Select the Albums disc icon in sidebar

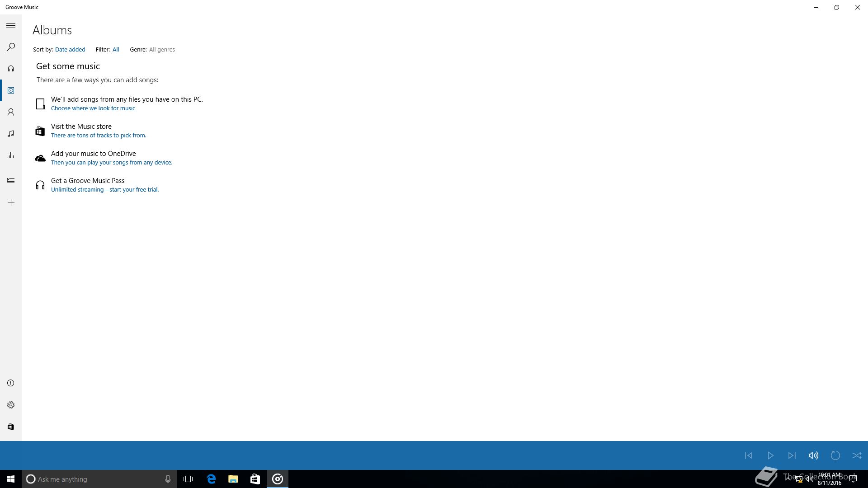pyautogui.click(x=11, y=90)
